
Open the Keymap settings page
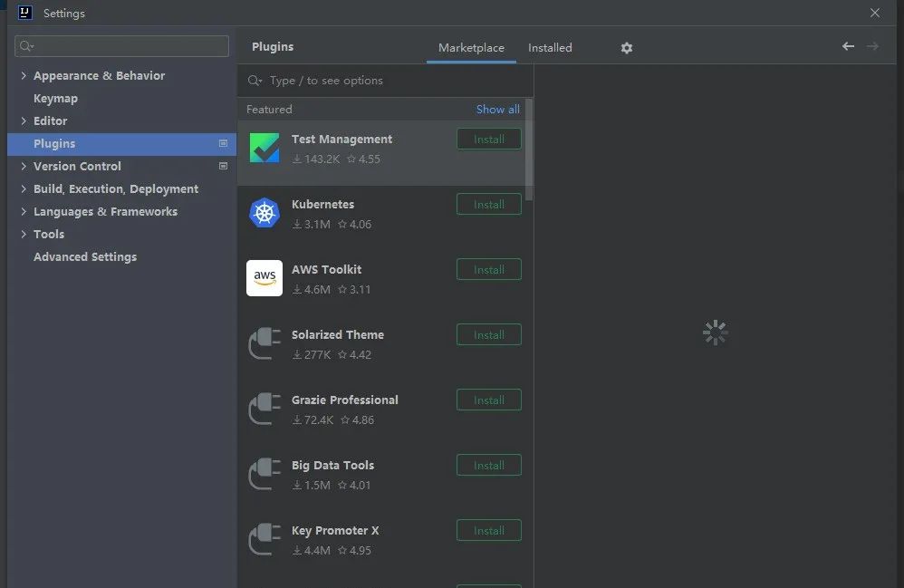[55, 99]
